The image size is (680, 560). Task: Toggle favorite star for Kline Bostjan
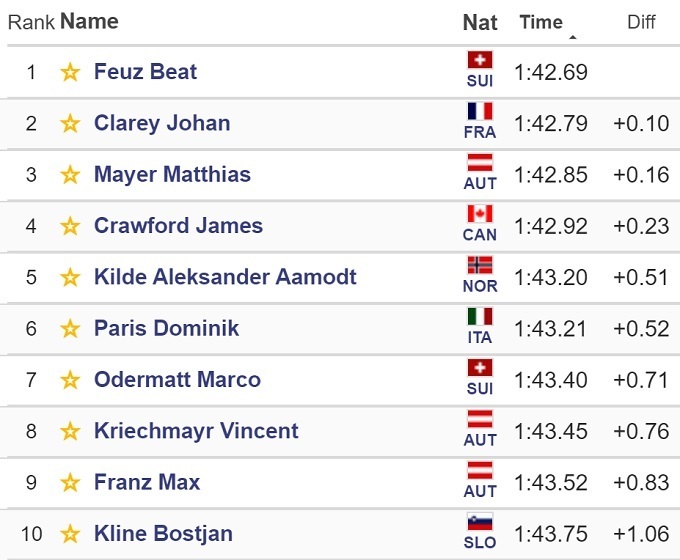[x=70, y=534]
